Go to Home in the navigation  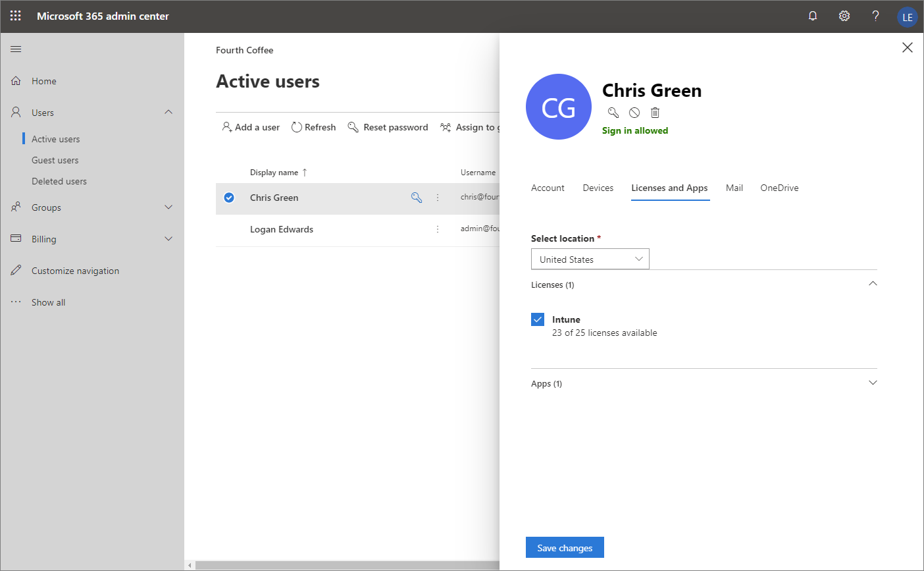point(44,81)
